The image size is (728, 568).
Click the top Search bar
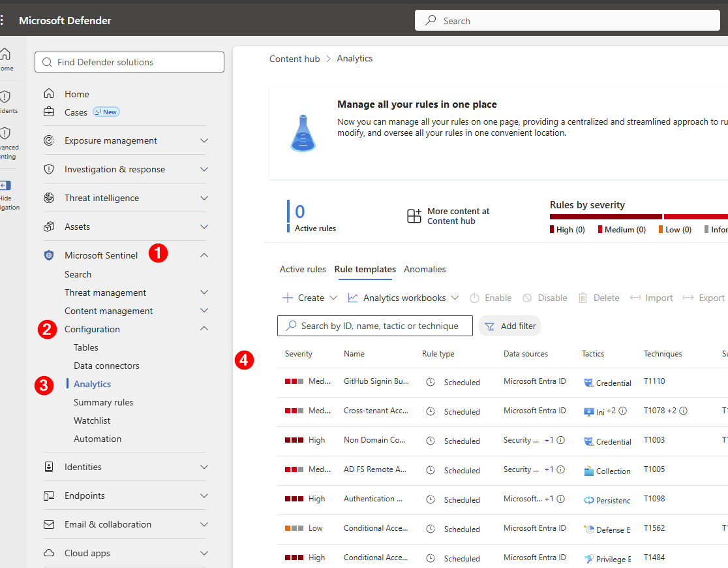[x=568, y=20]
